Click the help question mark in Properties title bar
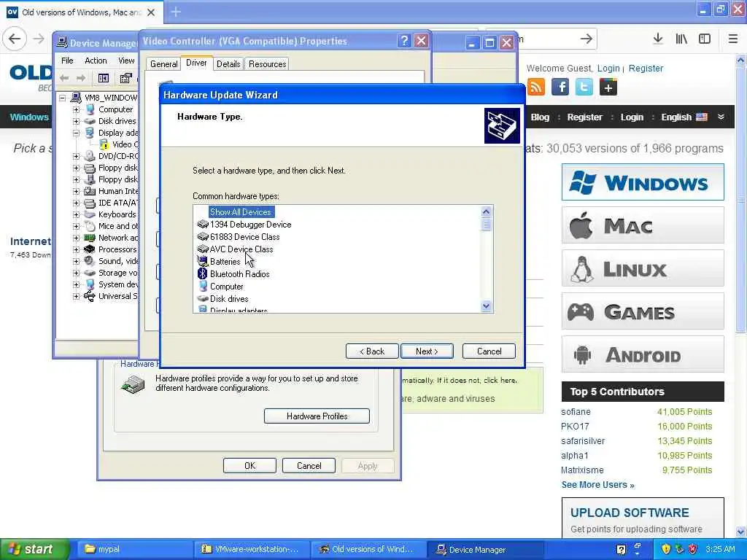Viewport: 747px width, 560px height. [x=404, y=41]
